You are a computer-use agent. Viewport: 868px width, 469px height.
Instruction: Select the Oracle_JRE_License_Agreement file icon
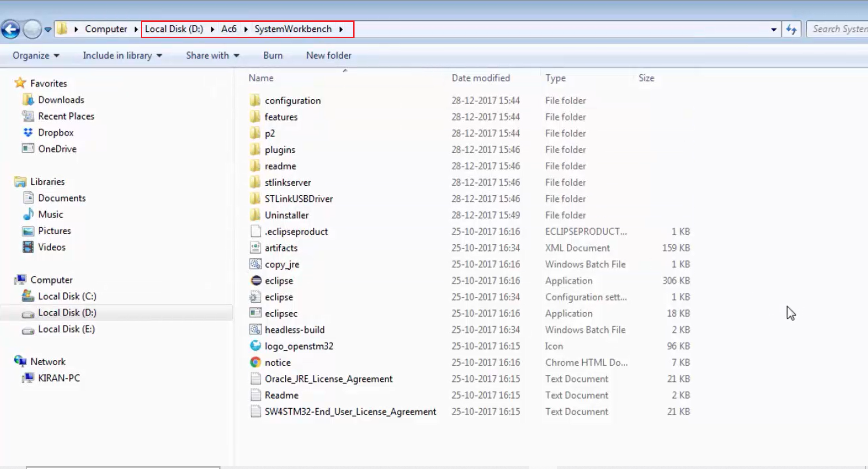point(255,378)
